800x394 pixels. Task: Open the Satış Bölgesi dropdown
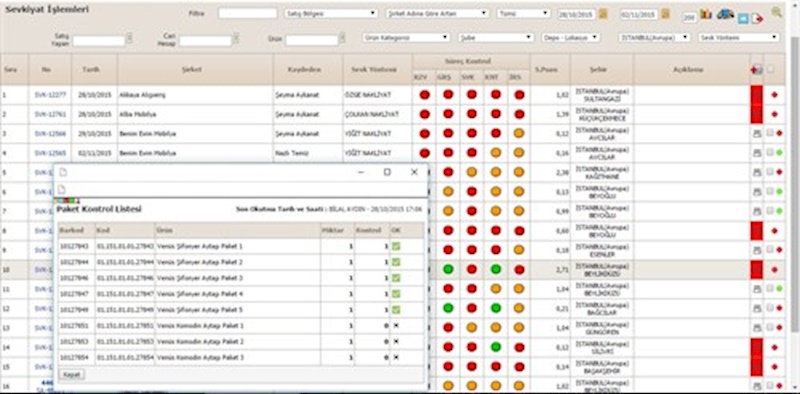click(331, 14)
